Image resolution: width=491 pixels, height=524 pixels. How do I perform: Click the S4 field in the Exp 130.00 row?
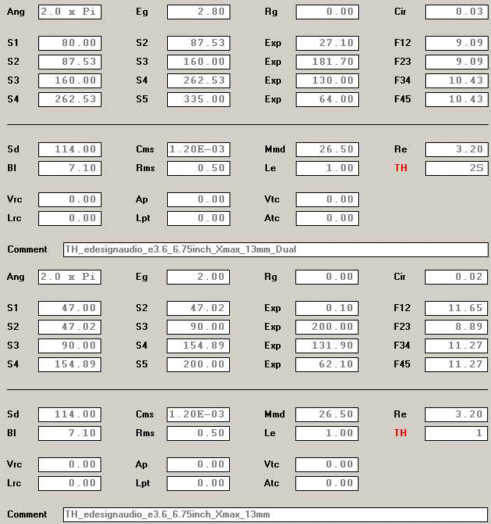[199, 81]
